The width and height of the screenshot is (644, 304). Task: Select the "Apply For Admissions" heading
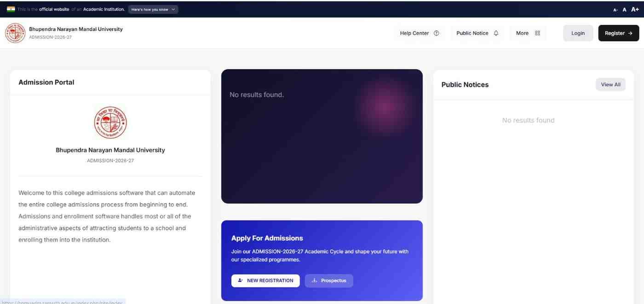[x=267, y=238]
